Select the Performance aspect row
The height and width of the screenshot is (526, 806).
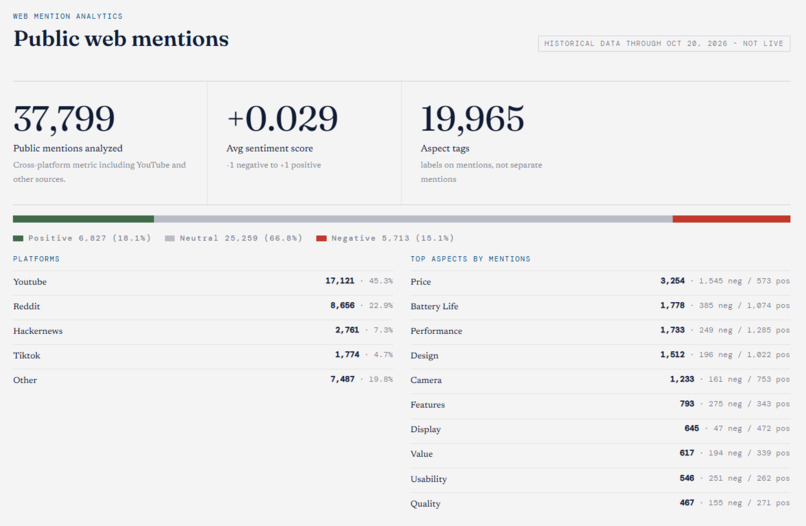(x=600, y=331)
